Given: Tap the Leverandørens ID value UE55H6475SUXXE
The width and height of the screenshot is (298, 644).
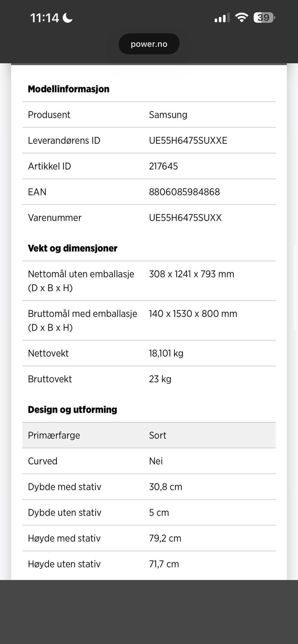Looking at the screenshot, I should (188, 140).
